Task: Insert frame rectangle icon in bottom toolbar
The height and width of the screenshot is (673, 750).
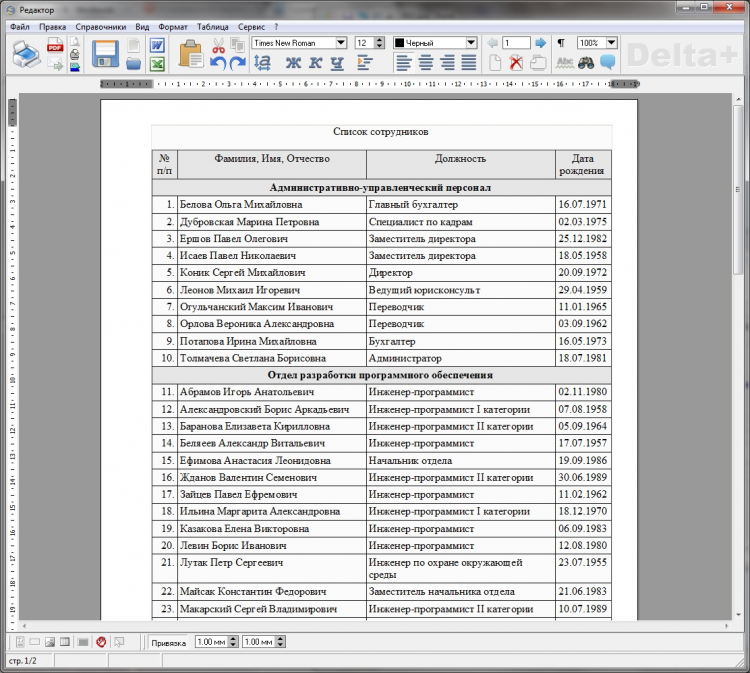Action: pyautogui.click(x=35, y=642)
